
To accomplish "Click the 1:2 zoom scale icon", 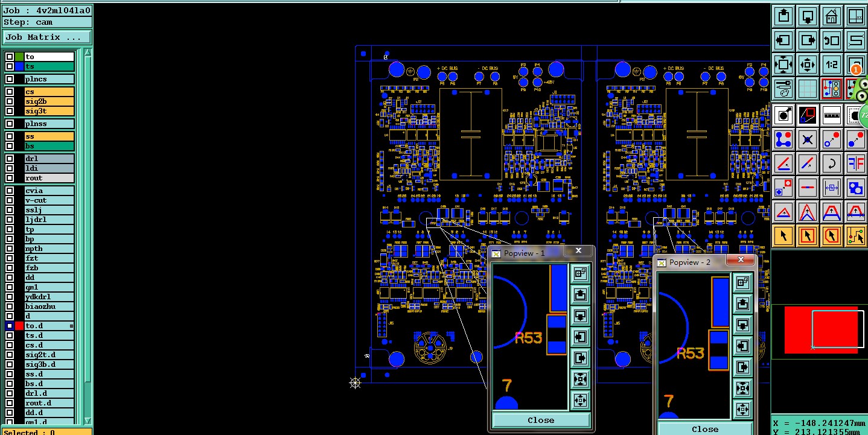I will pyautogui.click(x=832, y=65).
